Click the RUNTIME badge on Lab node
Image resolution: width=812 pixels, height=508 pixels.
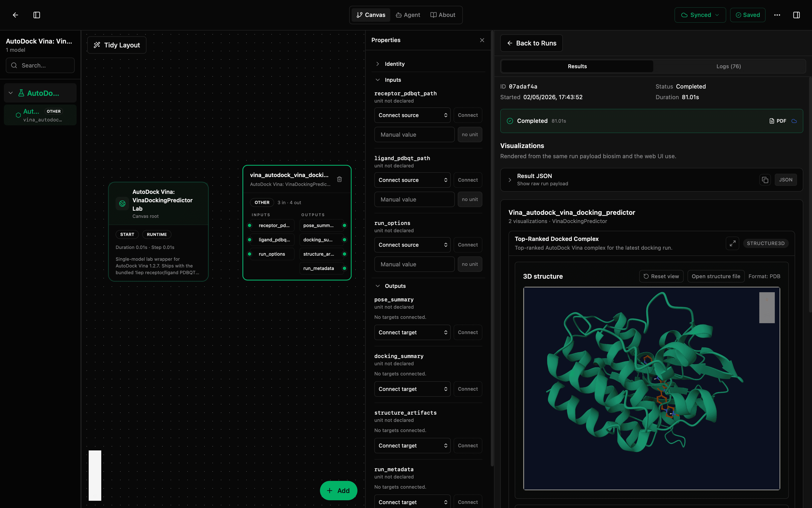pyautogui.click(x=157, y=234)
